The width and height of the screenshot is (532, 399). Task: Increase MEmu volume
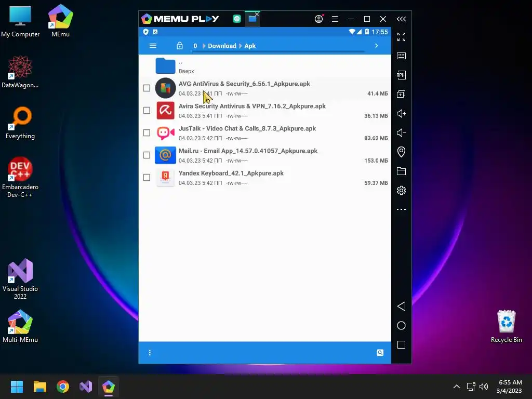402,113
